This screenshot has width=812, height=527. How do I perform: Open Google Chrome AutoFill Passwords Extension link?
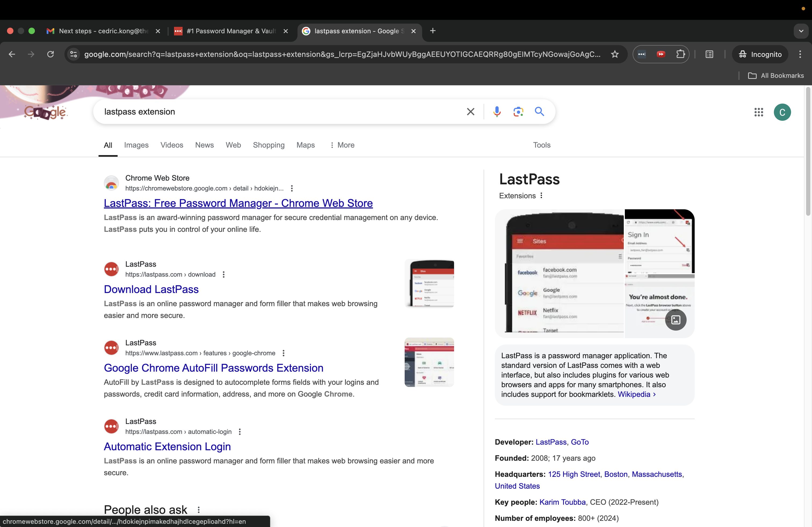pos(213,368)
